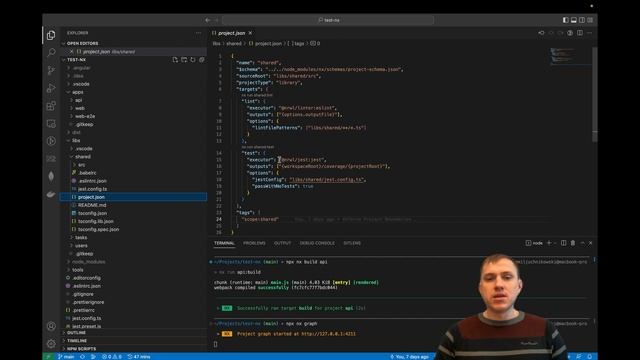Image resolution: width=640 pixels, height=360 pixels.
Task: Expand the src folder in shared
Action: [x=81, y=165]
